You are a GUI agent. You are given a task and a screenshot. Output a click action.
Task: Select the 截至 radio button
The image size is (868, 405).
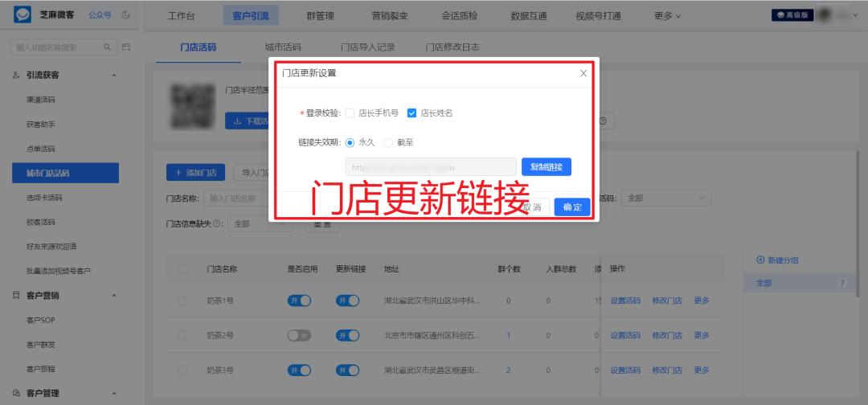coord(389,143)
